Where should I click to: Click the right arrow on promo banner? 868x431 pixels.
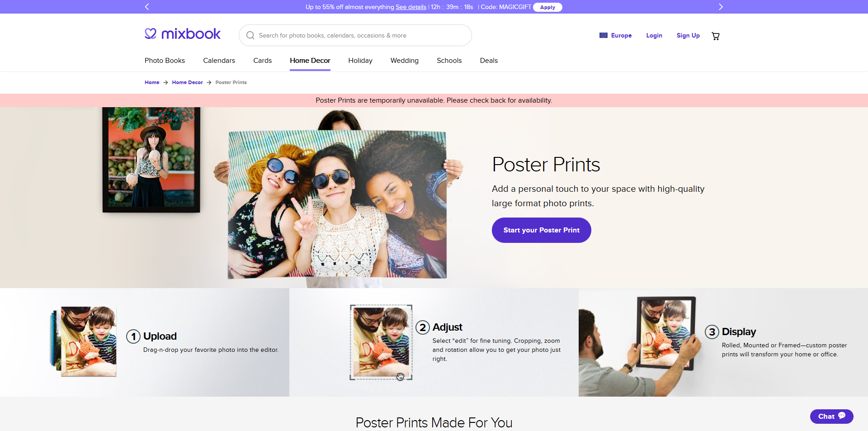(721, 7)
